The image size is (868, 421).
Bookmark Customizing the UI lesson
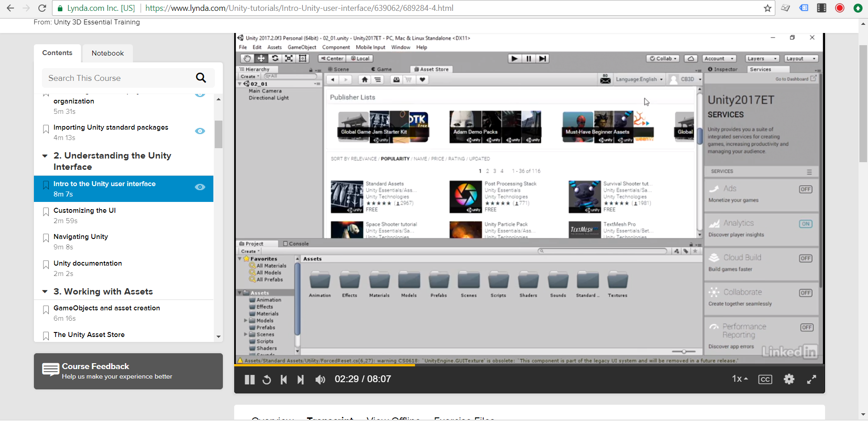pos(46,212)
